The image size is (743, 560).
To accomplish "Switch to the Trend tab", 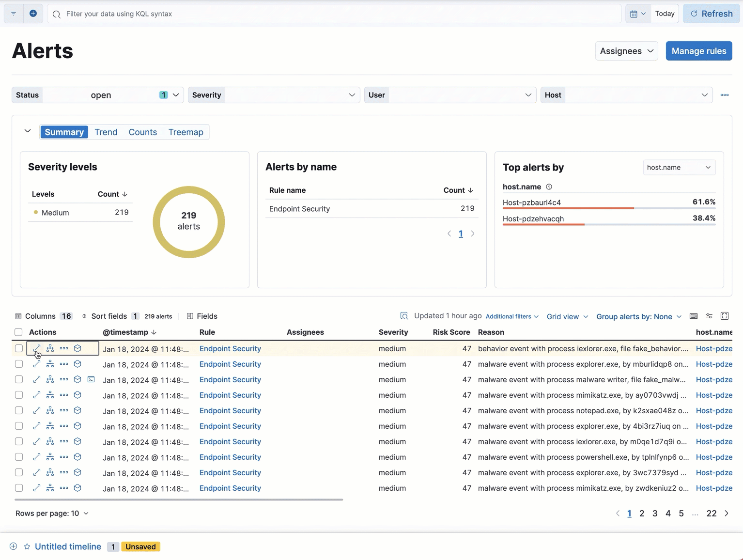I will pos(106,132).
